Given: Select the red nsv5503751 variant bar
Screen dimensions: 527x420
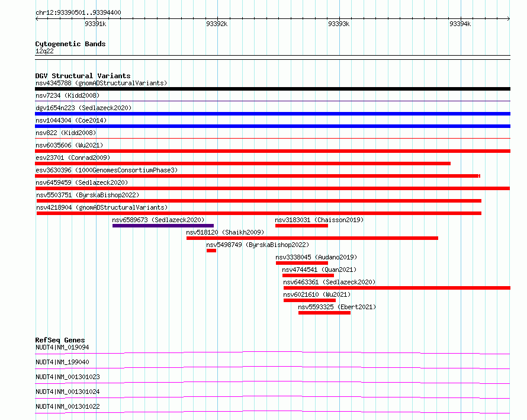Looking at the screenshot, I should (259, 201).
